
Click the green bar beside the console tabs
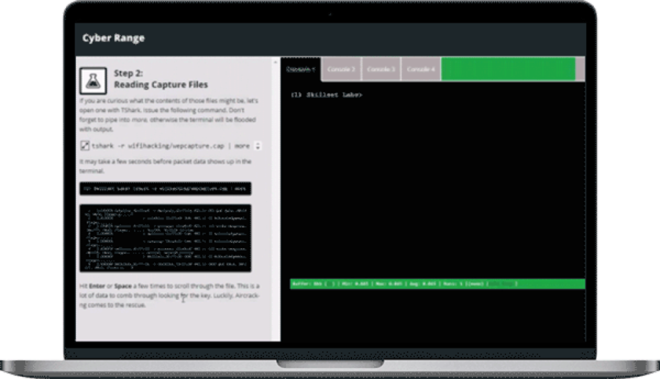pyautogui.click(x=508, y=69)
